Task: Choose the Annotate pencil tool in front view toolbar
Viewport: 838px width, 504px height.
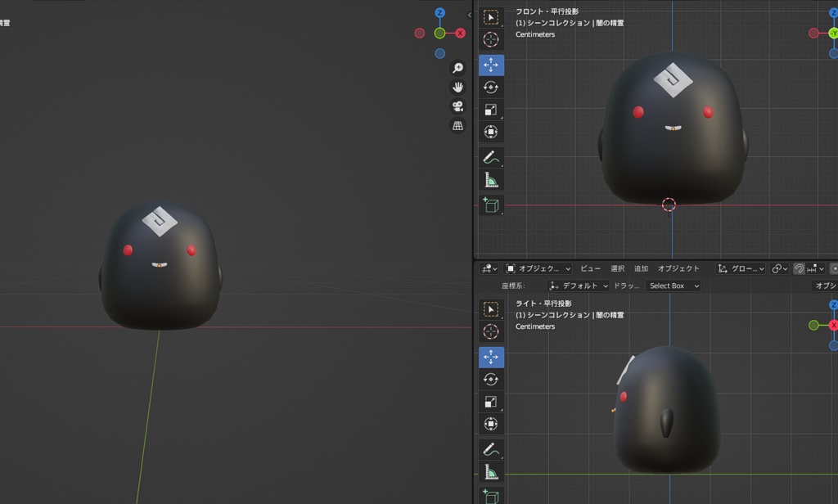Action: pos(491,157)
